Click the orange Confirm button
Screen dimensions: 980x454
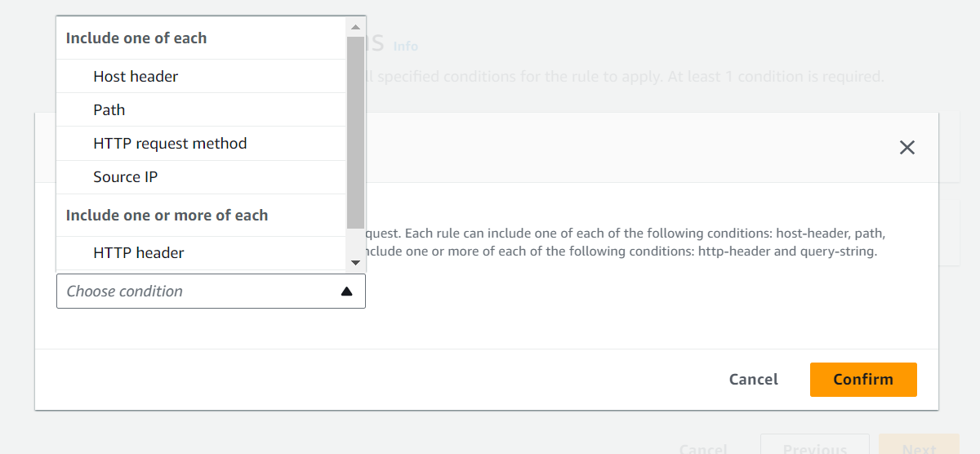[x=863, y=380]
